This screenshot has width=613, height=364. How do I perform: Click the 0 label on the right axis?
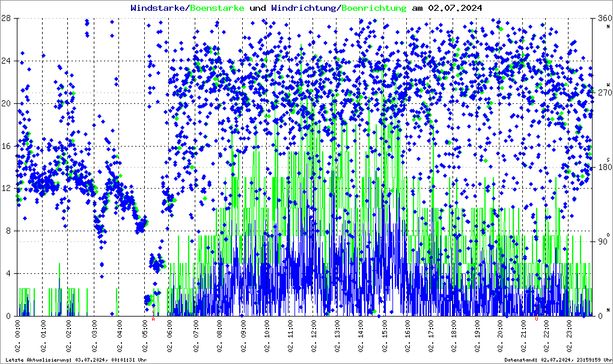pos(600,316)
